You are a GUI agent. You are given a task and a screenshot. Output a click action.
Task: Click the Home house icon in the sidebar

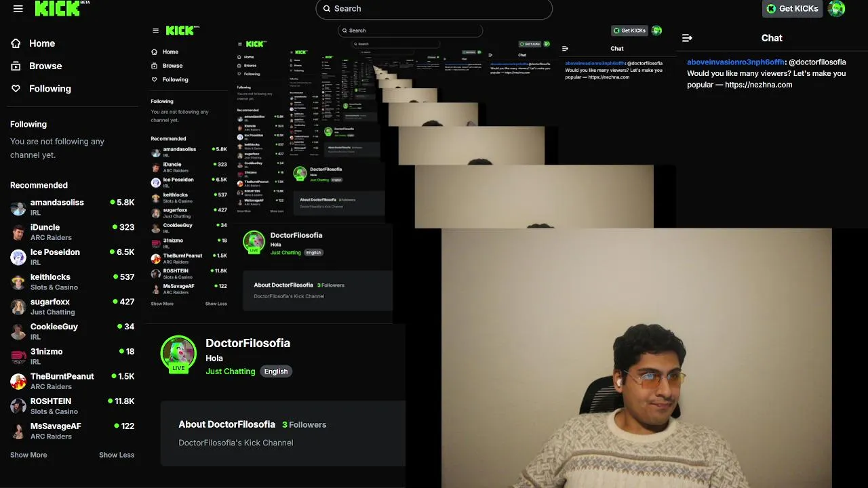(16, 43)
